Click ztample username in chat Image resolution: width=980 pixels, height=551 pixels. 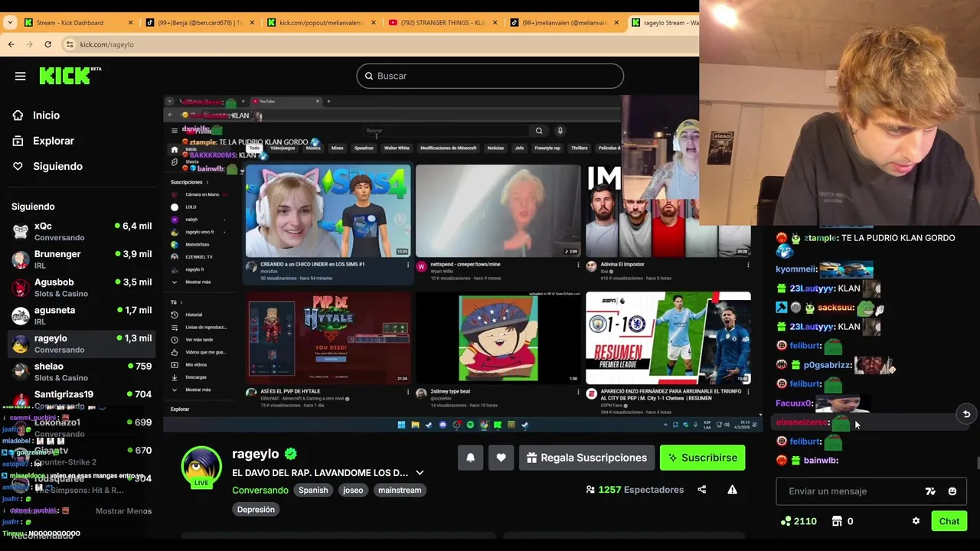coord(820,238)
